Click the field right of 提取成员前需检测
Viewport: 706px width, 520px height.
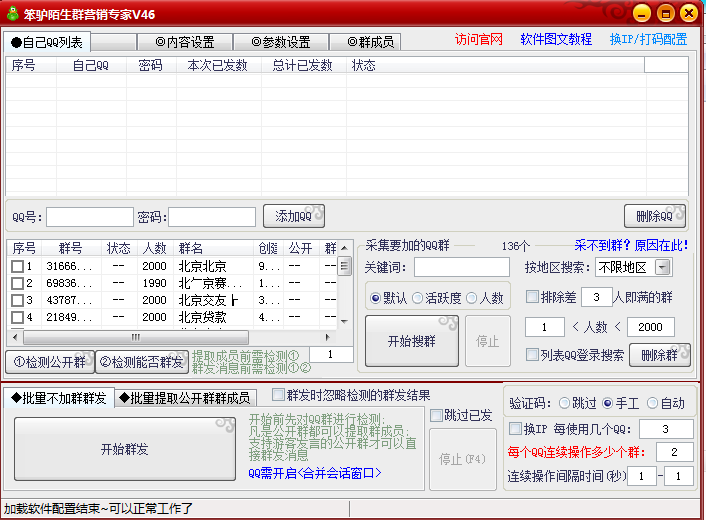tap(331, 354)
